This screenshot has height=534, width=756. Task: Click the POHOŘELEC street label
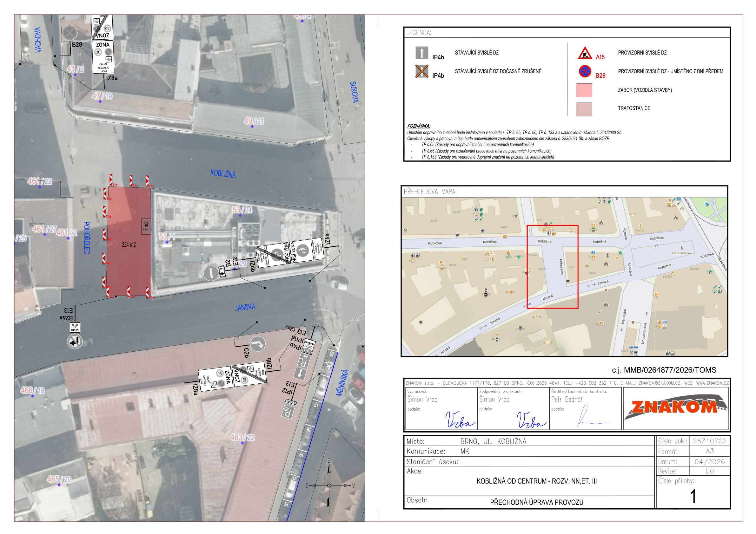87,238
